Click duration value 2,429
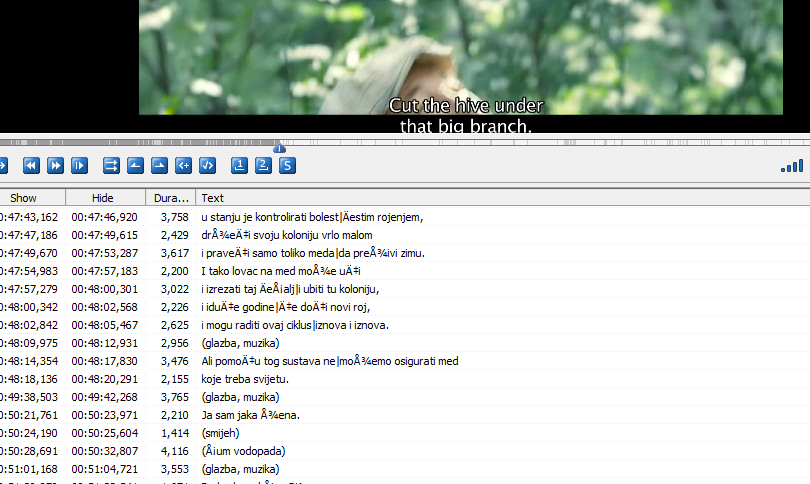 click(175, 236)
